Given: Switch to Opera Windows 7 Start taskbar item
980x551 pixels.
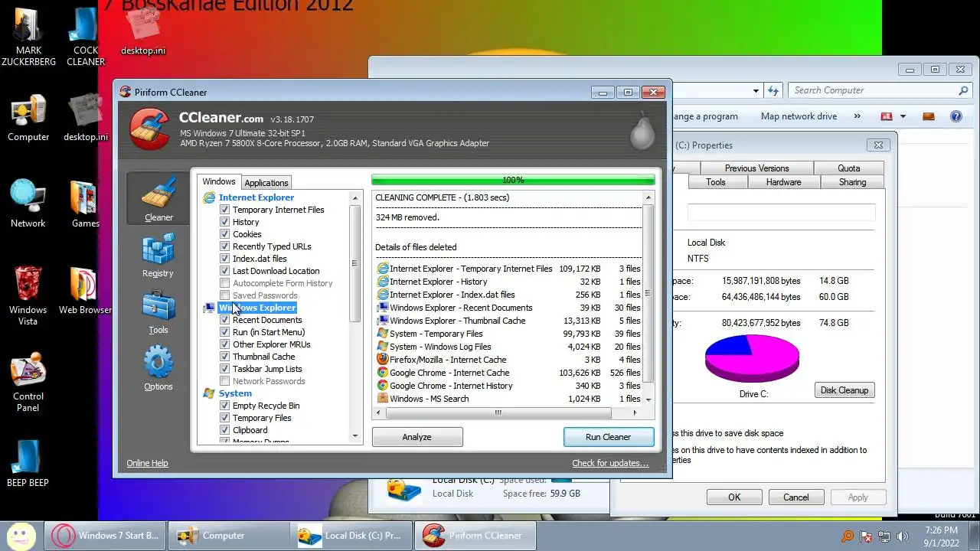Looking at the screenshot, I should [105, 536].
